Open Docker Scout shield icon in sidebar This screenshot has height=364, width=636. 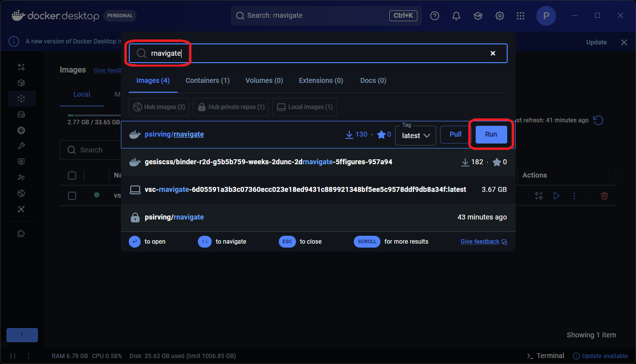point(21,162)
